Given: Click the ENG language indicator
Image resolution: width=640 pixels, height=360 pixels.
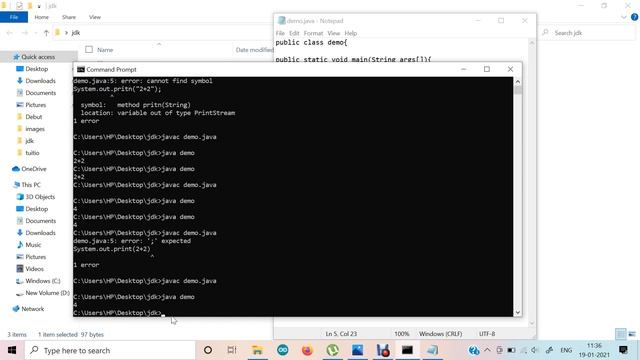Looking at the screenshot, I should (566, 350).
